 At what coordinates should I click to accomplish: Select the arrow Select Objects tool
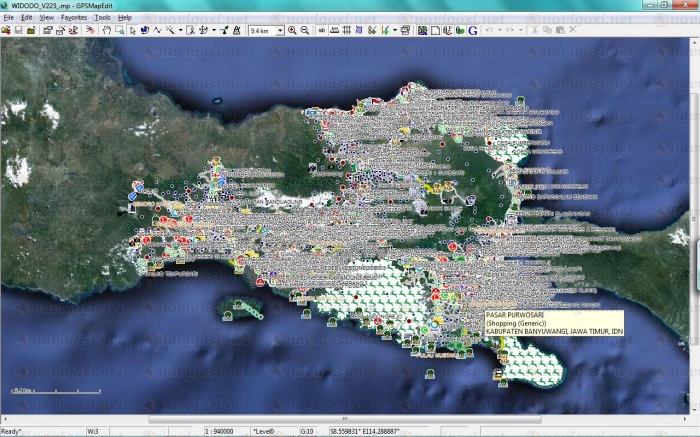(132, 30)
